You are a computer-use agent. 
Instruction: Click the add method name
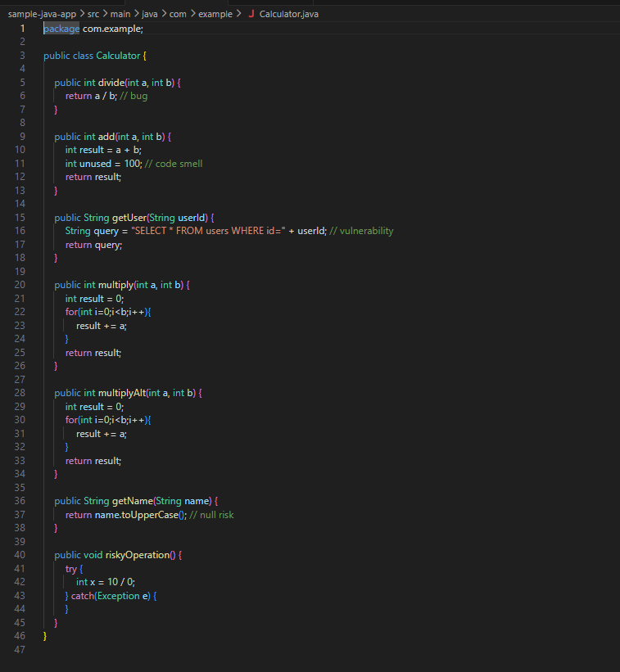coord(106,137)
